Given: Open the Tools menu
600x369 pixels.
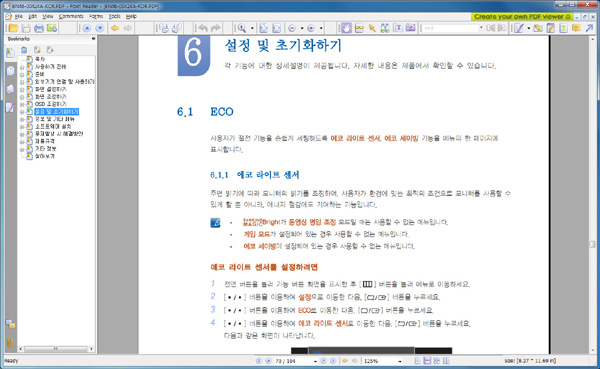Looking at the screenshot, I should pyautogui.click(x=114, y=16).
